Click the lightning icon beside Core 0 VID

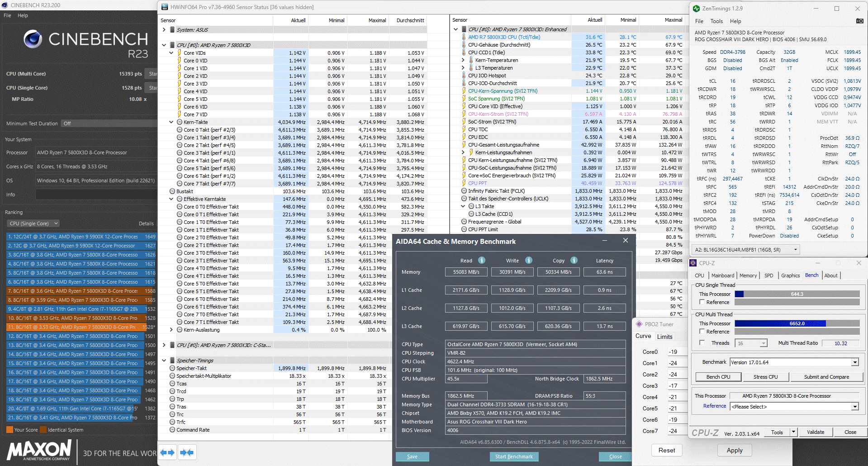coord(180,61)
